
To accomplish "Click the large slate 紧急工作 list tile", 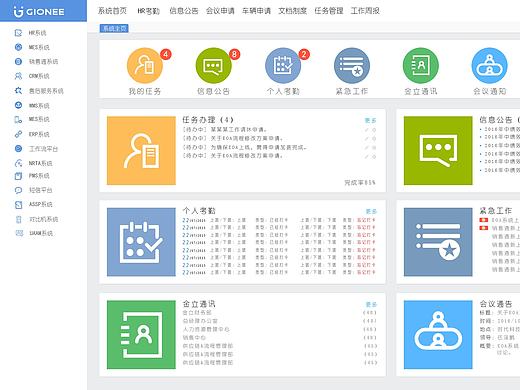I will [x=438, y=242].
